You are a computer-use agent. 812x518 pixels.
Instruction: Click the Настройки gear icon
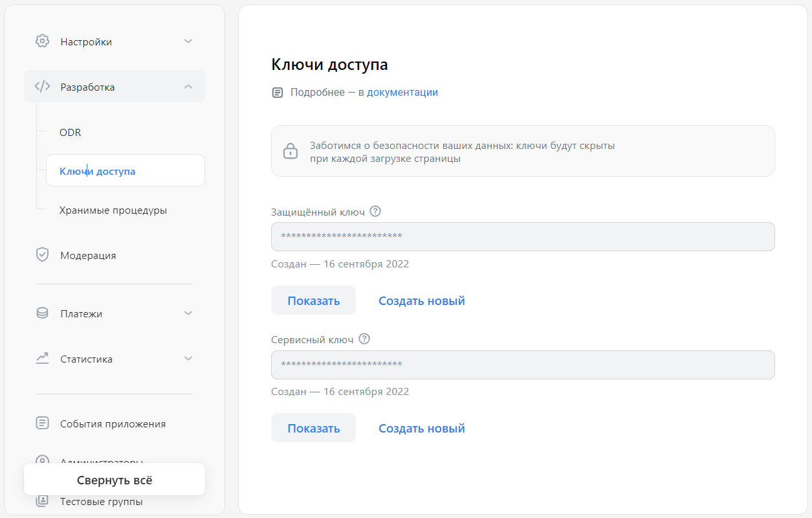pyautogui.click(x=42, y=41)
